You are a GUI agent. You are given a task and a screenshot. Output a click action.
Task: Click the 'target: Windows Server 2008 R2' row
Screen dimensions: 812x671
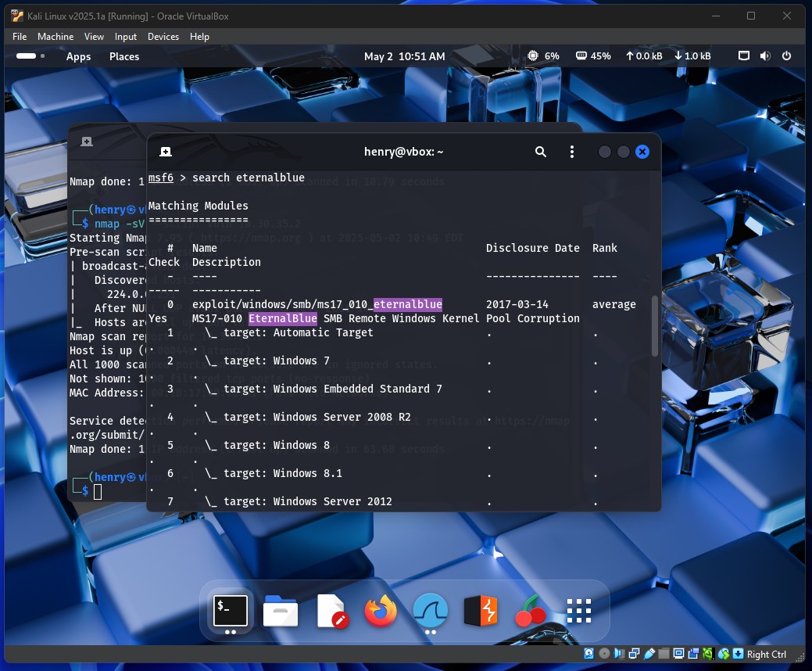tap(317, 417)
